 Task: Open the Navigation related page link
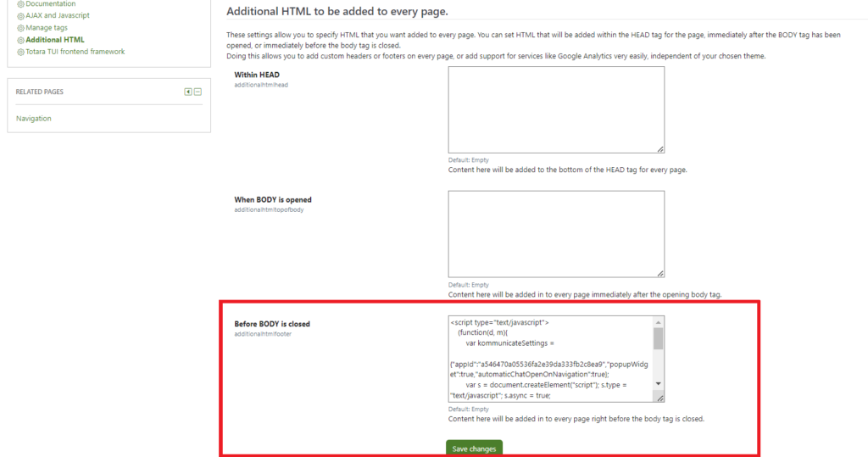pos(34,119)
